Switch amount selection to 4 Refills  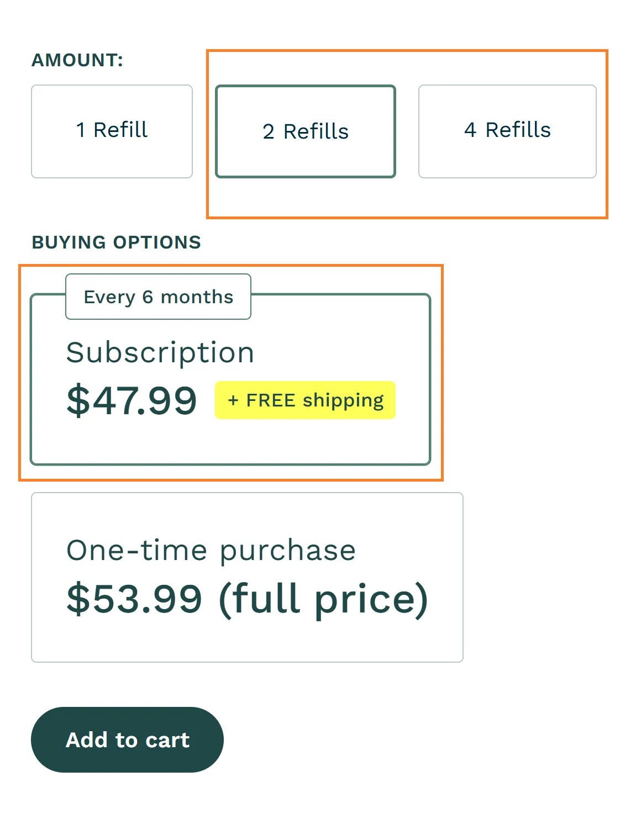[507, 130]
